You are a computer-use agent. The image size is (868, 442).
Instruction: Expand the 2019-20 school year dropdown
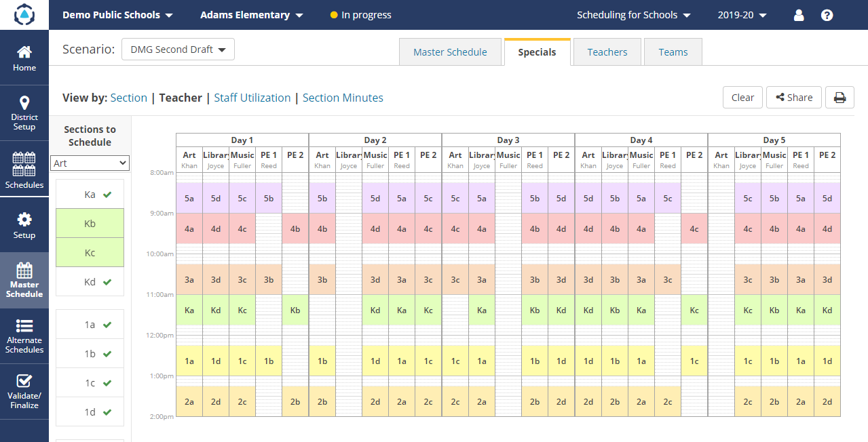tap(741, 14)
